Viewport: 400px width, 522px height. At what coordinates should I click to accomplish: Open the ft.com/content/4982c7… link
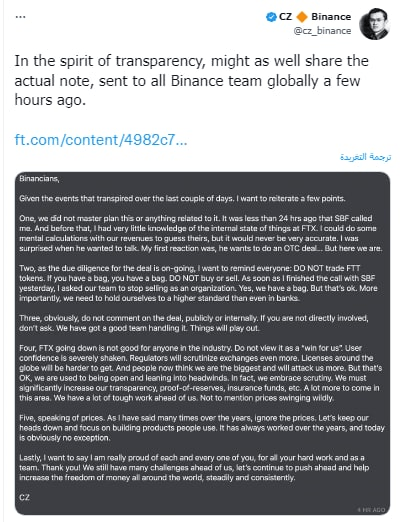pyautogui.click(x=101, y=140)
